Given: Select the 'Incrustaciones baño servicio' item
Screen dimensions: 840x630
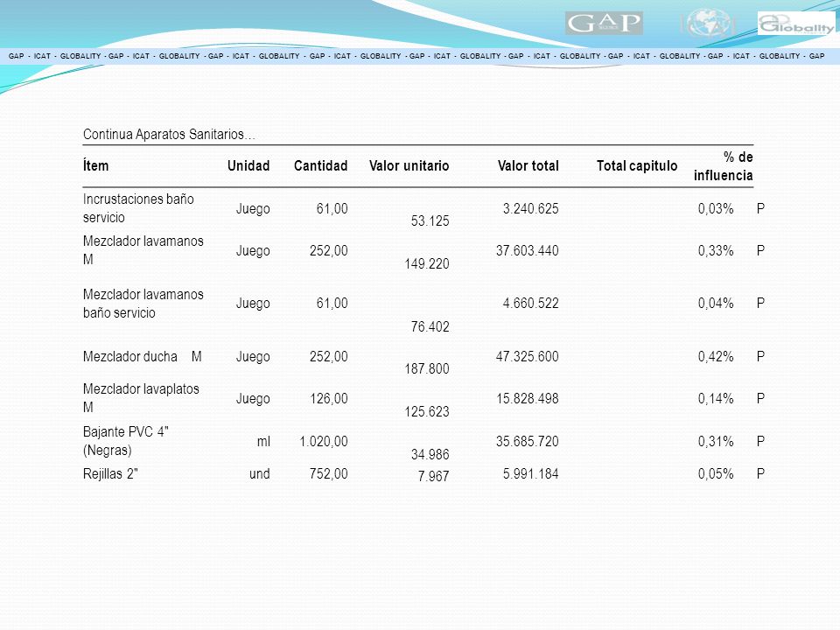Looking at the screenshot, I should tap(138, 208).
